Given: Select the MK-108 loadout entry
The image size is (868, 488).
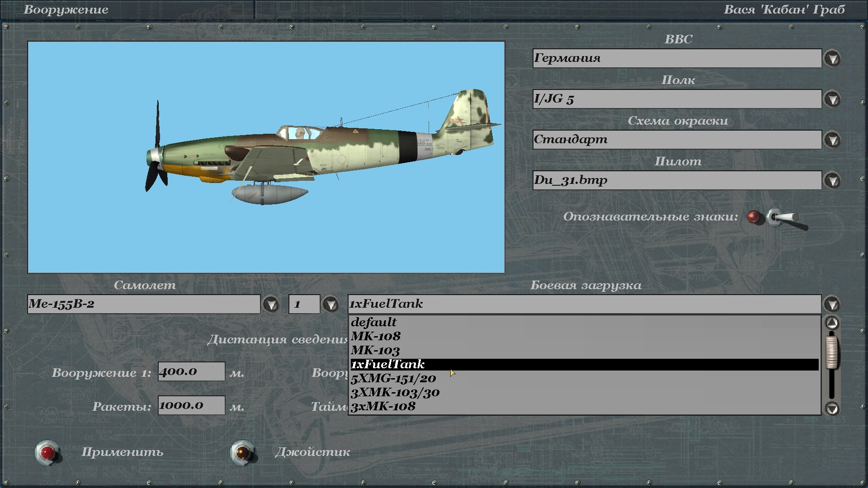Looking at the screenshot, I should (x=376, y=336).
